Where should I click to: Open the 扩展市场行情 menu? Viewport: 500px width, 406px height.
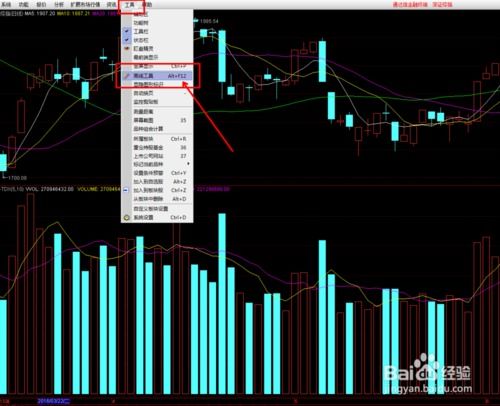(x=85, y=5)
